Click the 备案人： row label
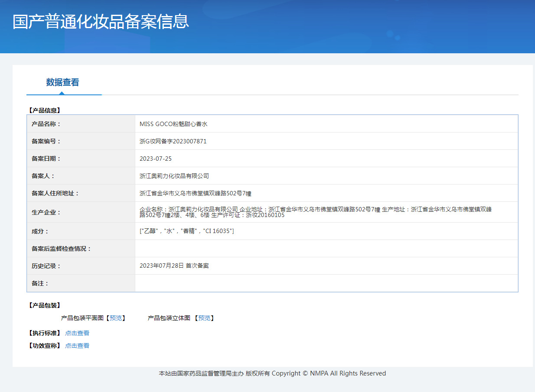535x392 pixels. pyautogui.click(x=43, y=176)
